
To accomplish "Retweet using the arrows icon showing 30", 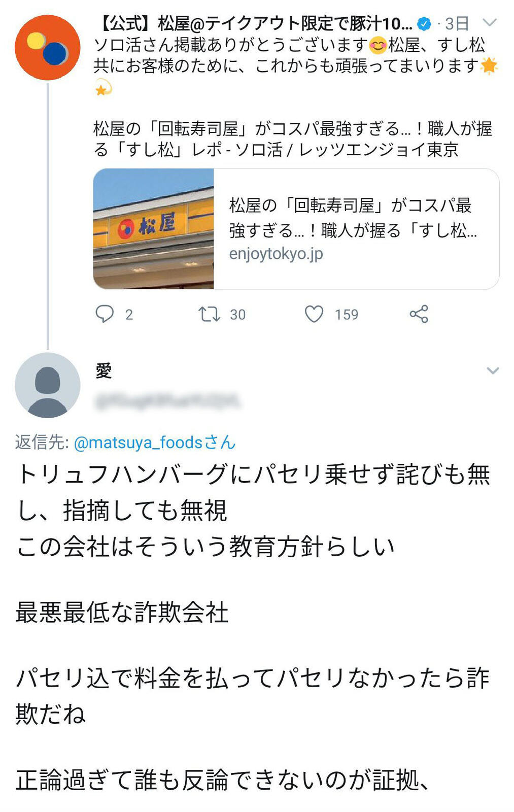I will click(x=209, y=314).
